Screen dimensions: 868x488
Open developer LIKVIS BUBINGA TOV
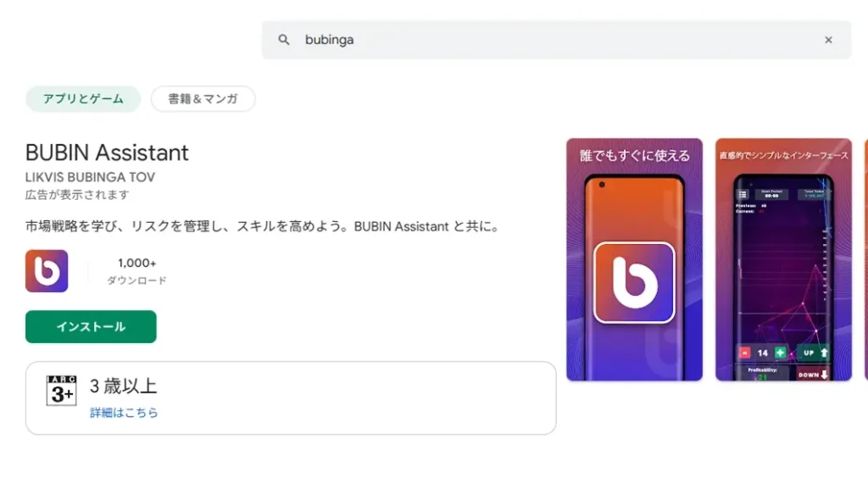click(x=90, y=177)
